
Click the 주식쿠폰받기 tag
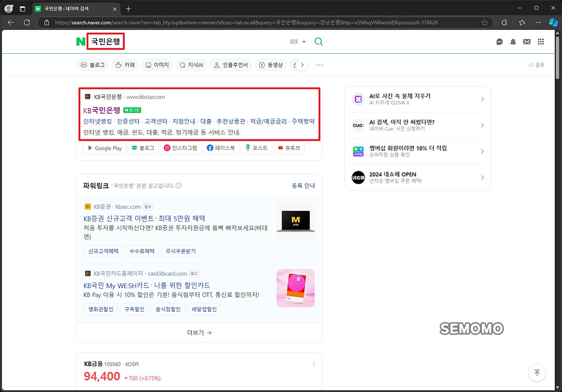point(181,251)
